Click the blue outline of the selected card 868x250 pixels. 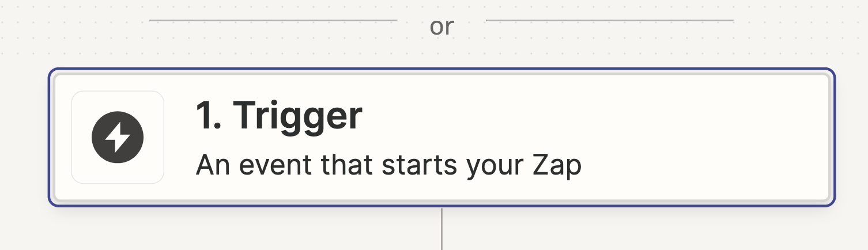tap(441, 69)
